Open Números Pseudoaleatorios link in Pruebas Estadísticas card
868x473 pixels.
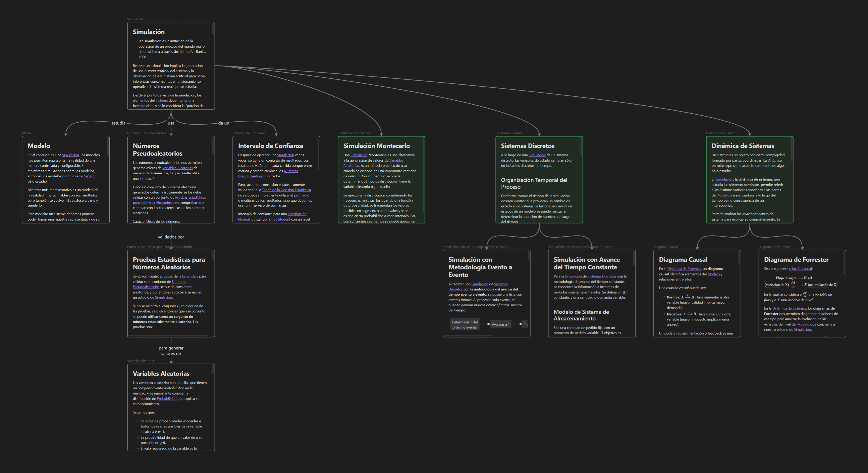(x=159, y=284)
